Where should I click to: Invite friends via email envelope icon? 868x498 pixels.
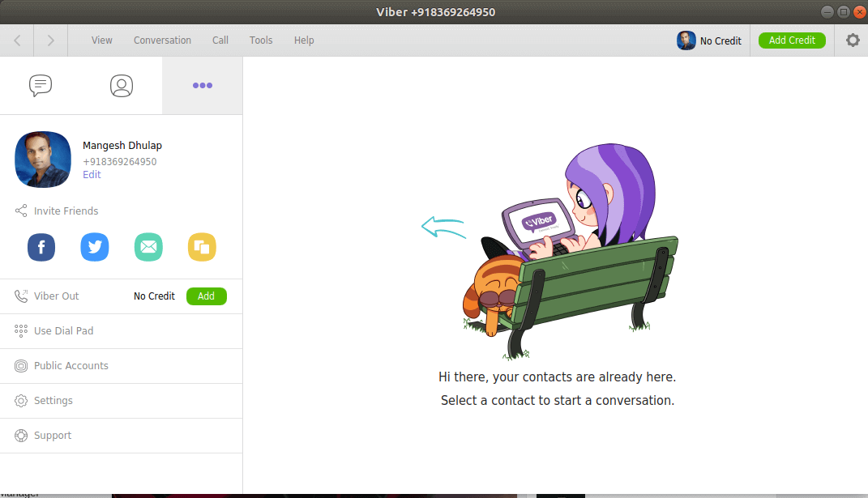coord(148,247)
